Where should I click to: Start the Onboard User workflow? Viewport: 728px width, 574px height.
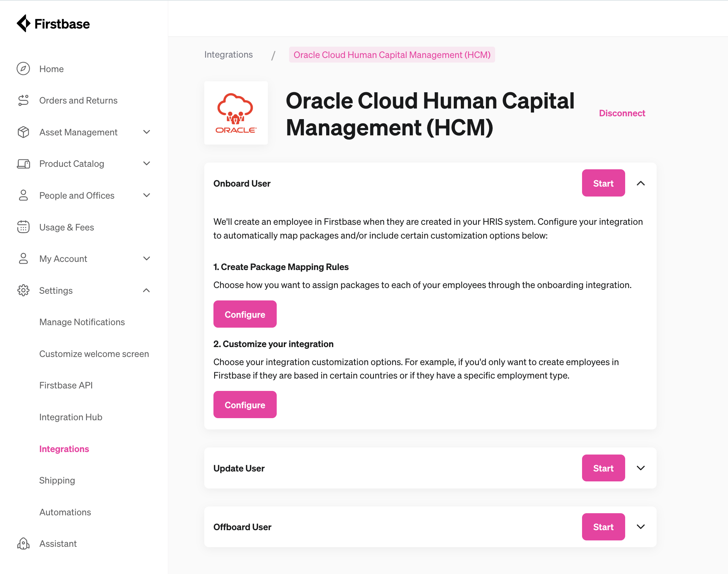point(603,183)
